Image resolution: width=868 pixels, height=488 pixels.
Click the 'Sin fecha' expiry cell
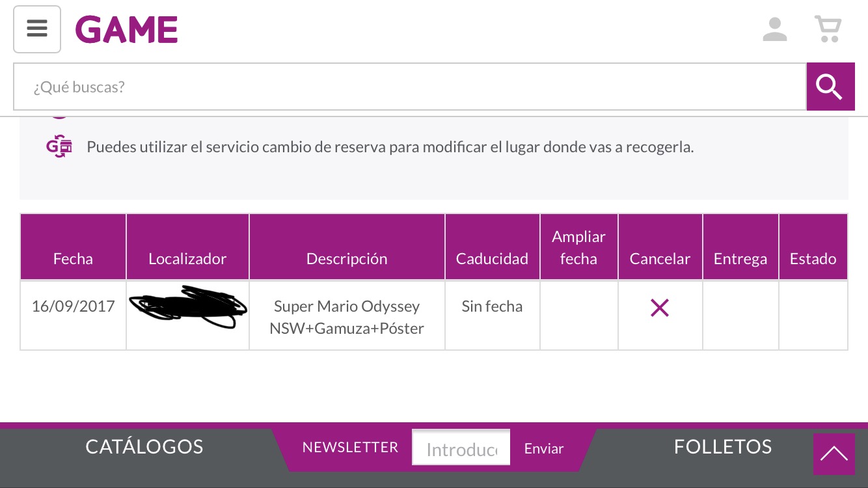[x=492, y=316]
